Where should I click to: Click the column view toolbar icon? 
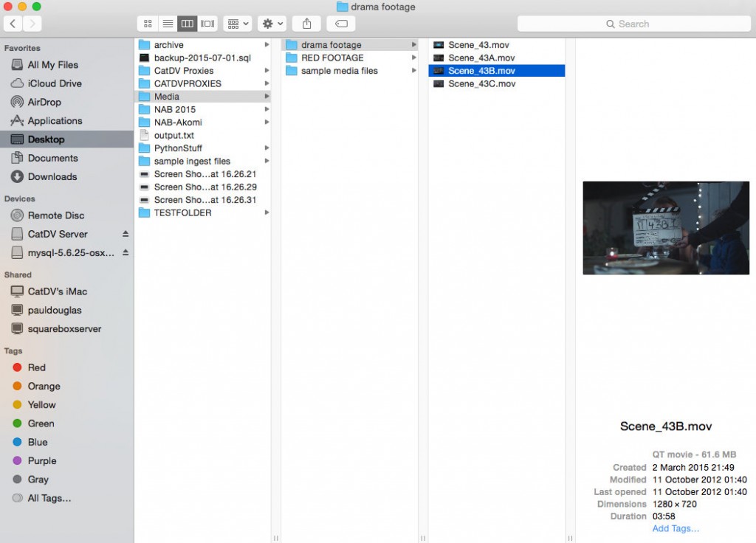pyautogui.click(x=187, y=23)
